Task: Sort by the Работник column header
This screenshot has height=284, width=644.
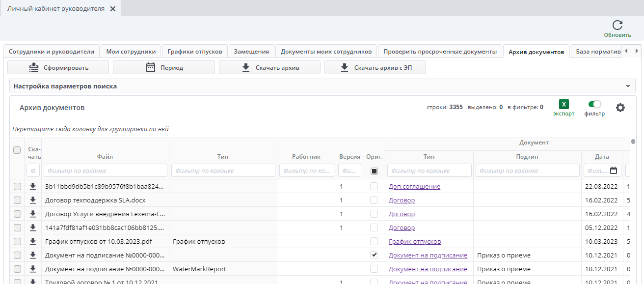Action: click(x=306, y=157)
